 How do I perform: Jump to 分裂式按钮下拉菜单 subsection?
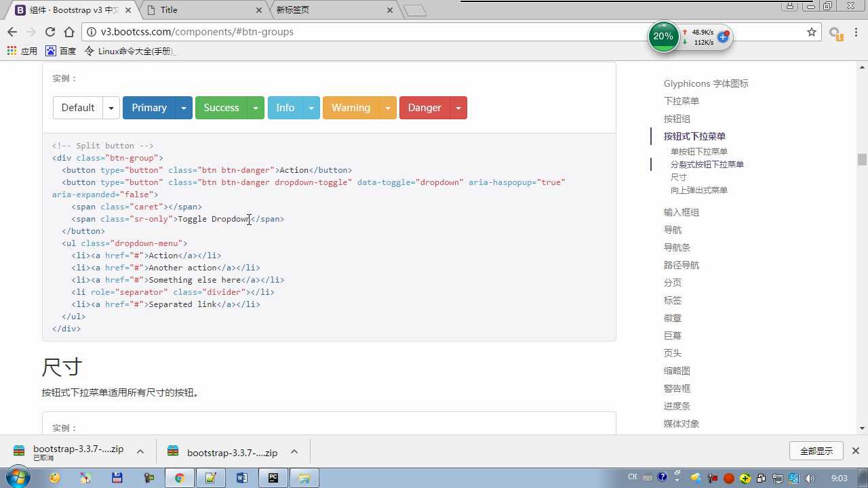pyautogui.click(x=707, y=165)
